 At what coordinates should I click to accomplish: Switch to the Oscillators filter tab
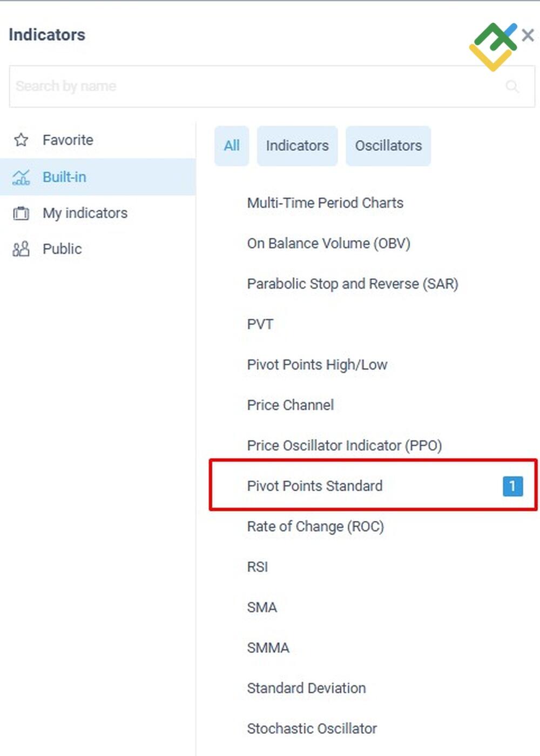pos(388,146)
